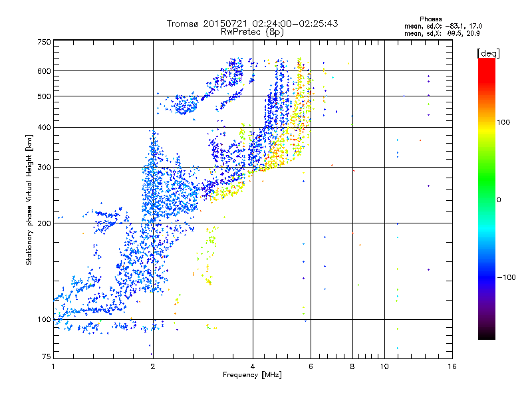Click the plot title 'Tromsø 20150721 02:24:00-02:25:43'
Screen dimensions: 532x399
click(252, 23)
